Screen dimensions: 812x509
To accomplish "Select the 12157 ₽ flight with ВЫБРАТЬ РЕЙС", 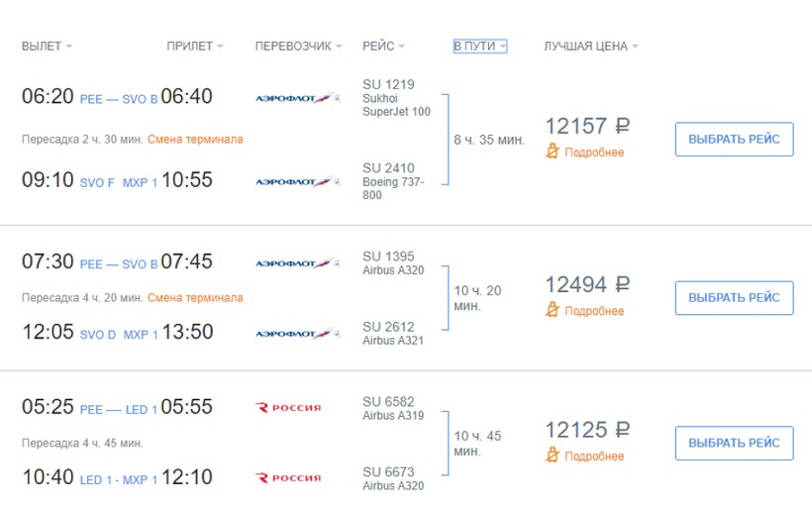I will [x=734, y=140].
